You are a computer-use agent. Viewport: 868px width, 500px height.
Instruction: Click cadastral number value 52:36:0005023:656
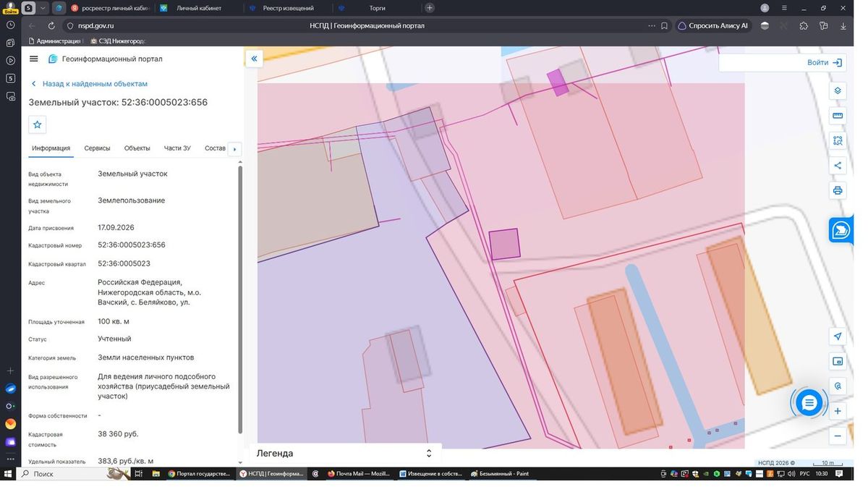pos(132,245)
